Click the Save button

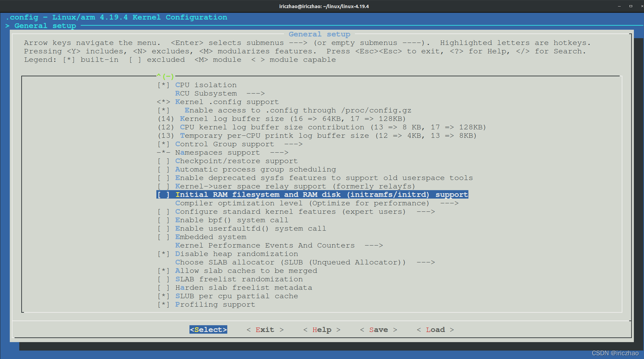378,329
